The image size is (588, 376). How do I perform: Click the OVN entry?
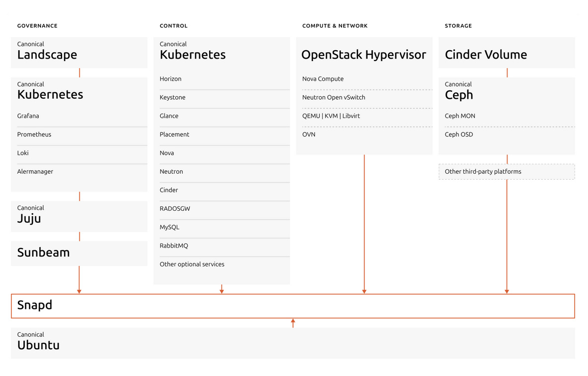pyautogui.click(x=308, y=134)
